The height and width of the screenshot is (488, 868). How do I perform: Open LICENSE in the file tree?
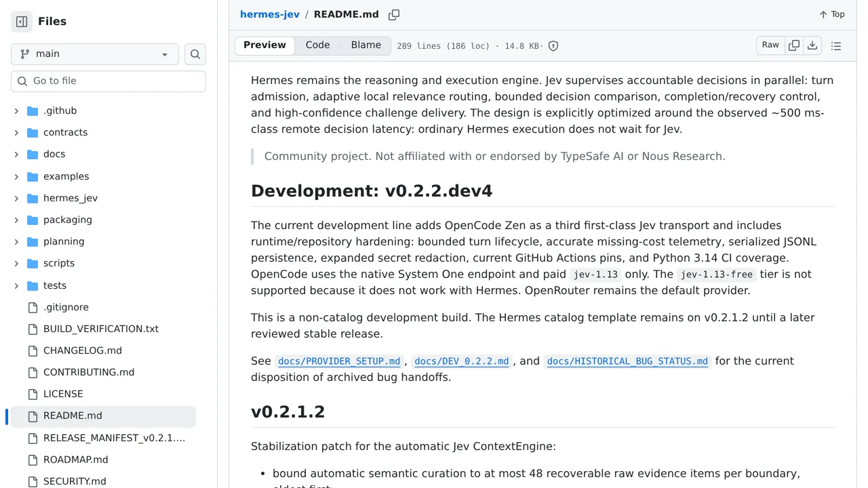63,394
